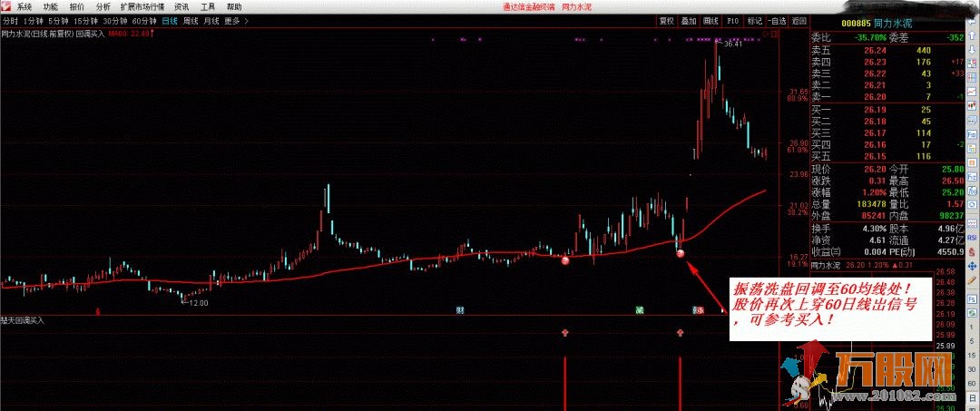Open the 帮助 menu
This screenshot has width=980, height=411.
[234, 7]
